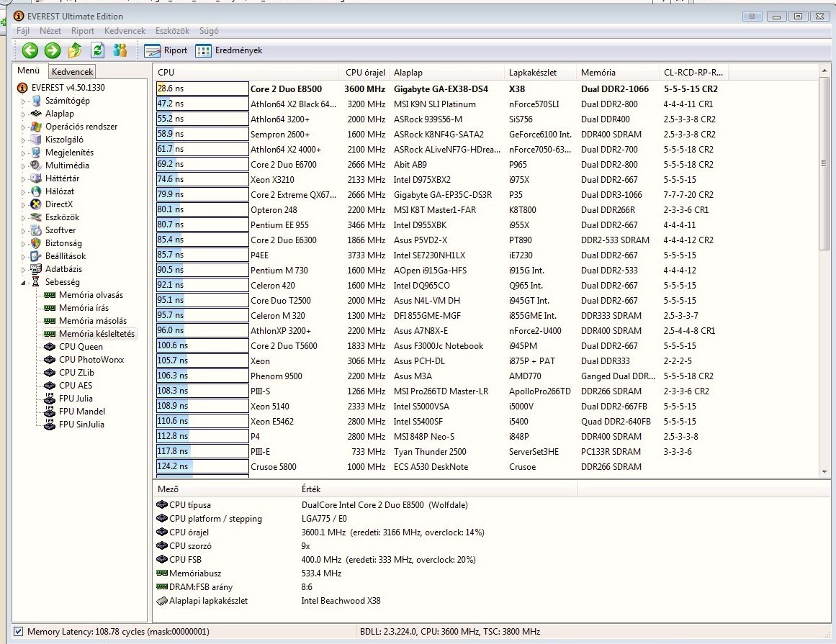Open the Riport menu in menu bar
This screenshot has height=644, width=836.
click(x=83, y=31)
